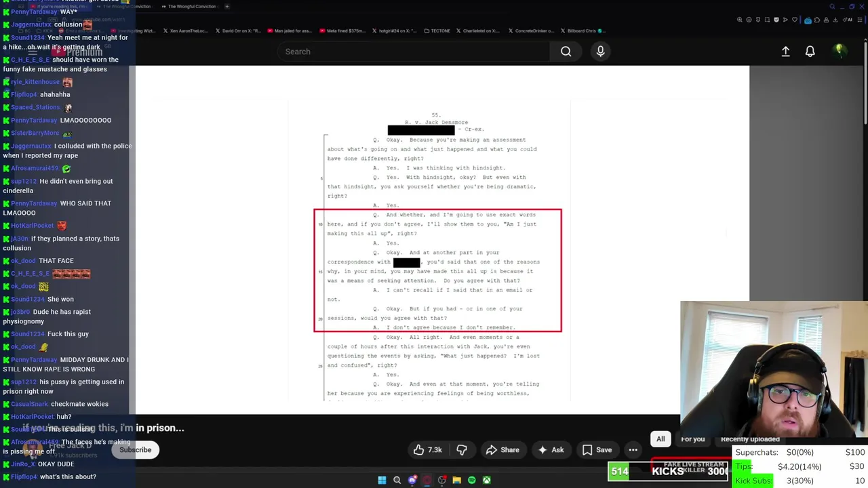Open Spotify from the taskbar
868x488 pixels.
pos(471,480)
